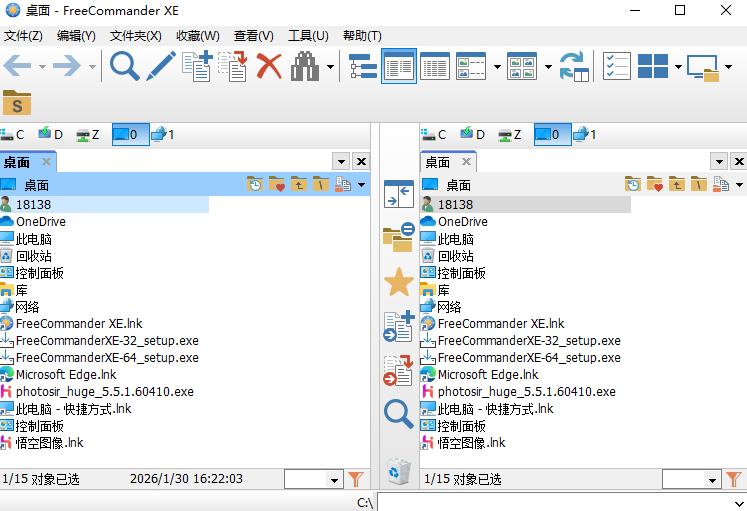Click the red X delete icon
This screenshot has width=747, height=511.
click(269, 66)
